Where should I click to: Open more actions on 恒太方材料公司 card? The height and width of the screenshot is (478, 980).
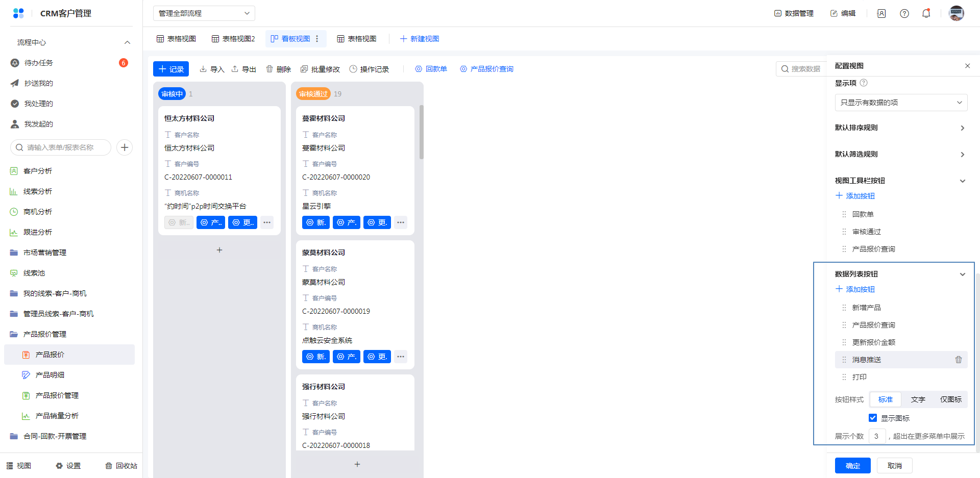(267, 222)
